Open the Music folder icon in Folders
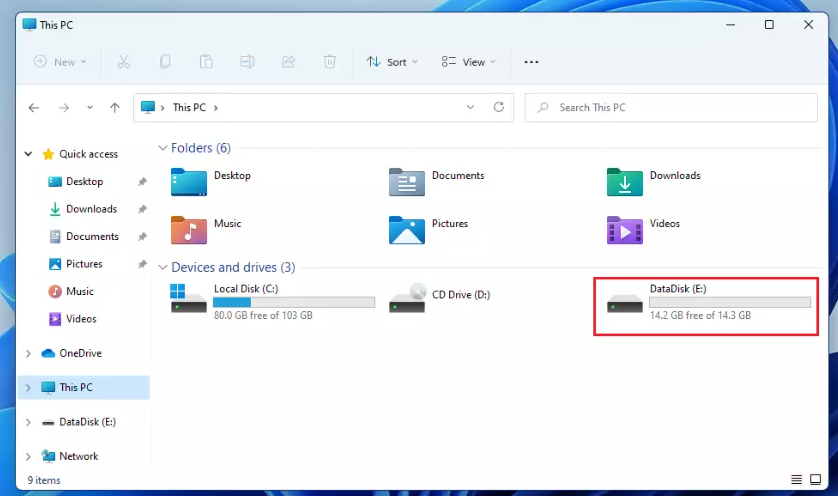This screenshot has height=496, width=838. (189, 230)
